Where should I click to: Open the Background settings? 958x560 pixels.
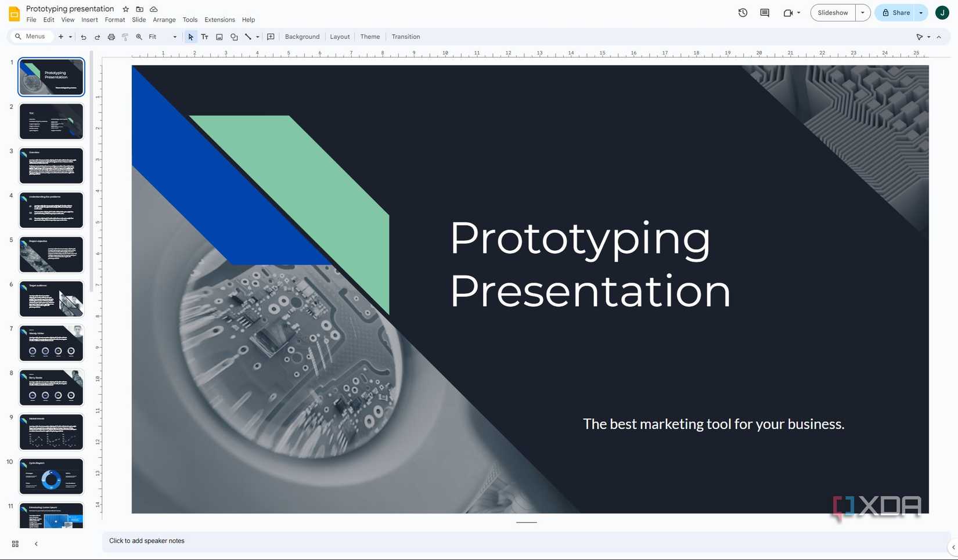point(302,37)
